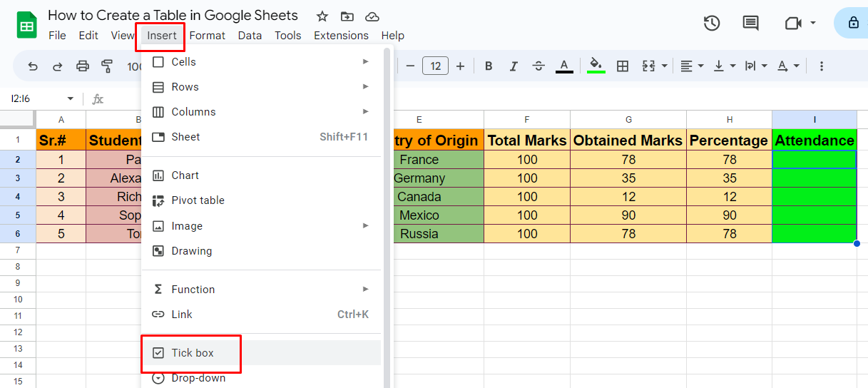Click the borders grid icon
Viewport: 868px width, 388px height.
click(622, 66)
